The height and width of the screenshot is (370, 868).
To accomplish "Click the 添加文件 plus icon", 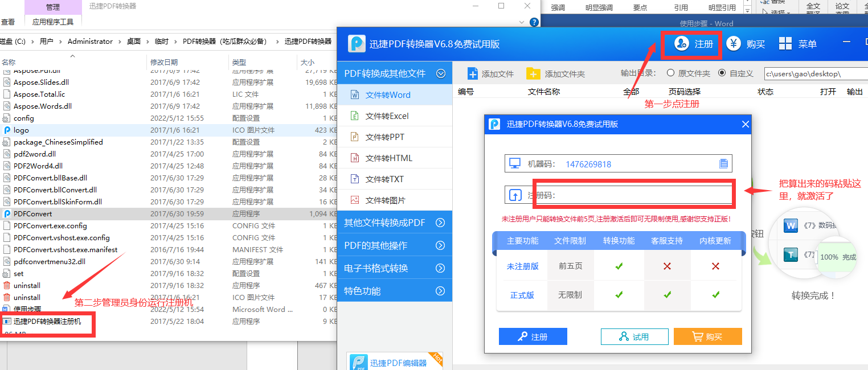I will pyautogui.click(x=473, y=73).
